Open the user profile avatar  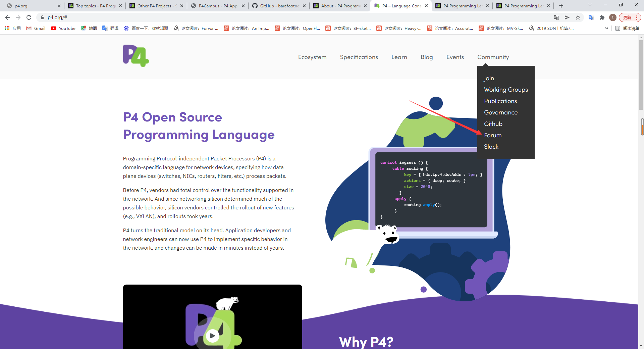click(613, 17)
